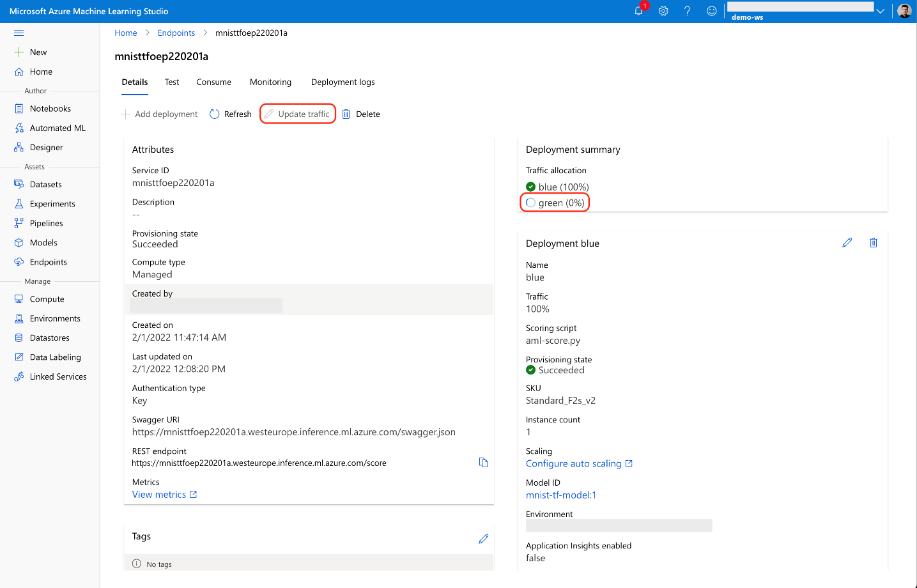The width and height of the screenshot is (917, 588).
Task: Copy the REST endpoint URL icon
Action: (x=484, y=463)
